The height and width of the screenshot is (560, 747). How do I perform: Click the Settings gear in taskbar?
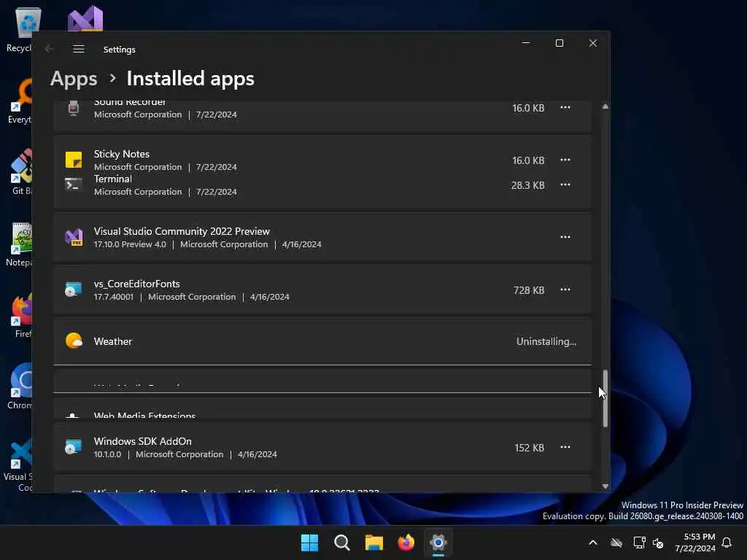(x=438, y=542)
